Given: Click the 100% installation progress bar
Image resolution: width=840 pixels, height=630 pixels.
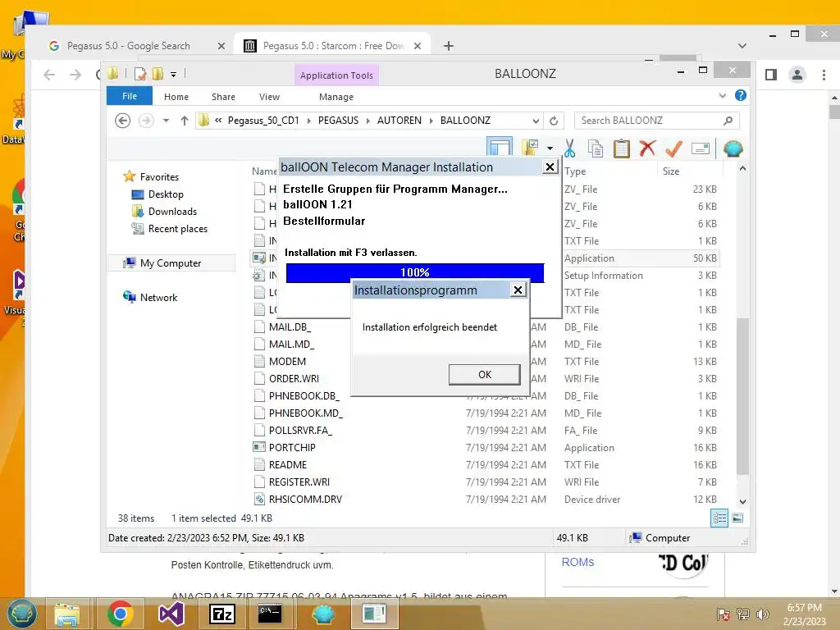Looking at the screenshot, I should (x=415, y=272).
